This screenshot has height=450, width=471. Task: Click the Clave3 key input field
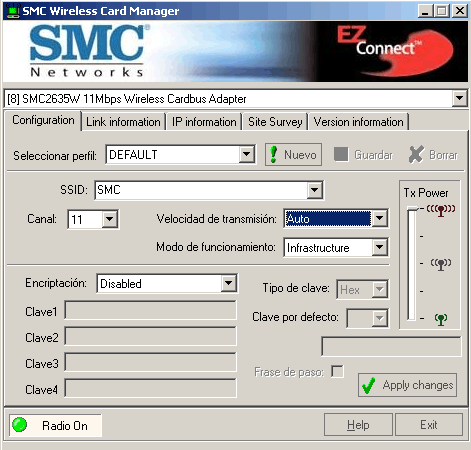coord(150,362)
